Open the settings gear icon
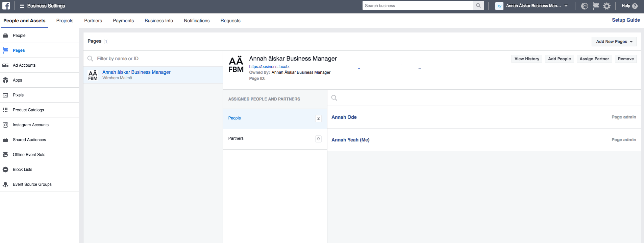This screenshot has width=644, height=243. click(x=607, y=6)
